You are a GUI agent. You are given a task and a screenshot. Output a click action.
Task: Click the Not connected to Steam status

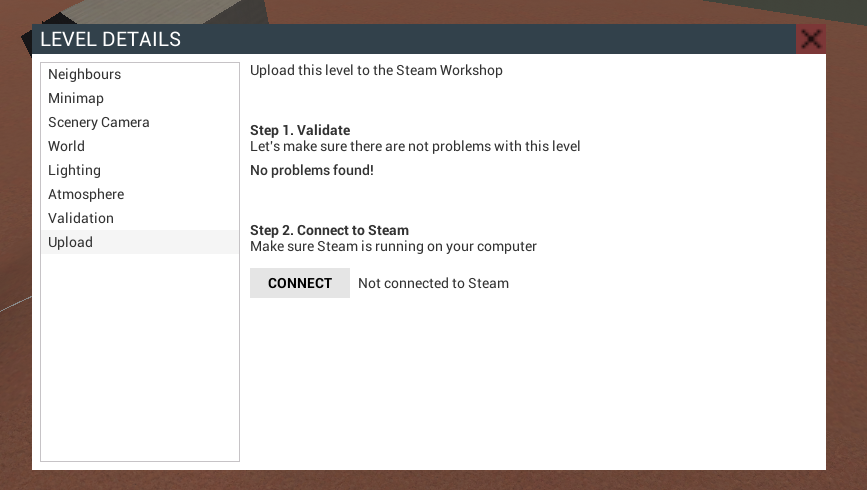(434, 283)
